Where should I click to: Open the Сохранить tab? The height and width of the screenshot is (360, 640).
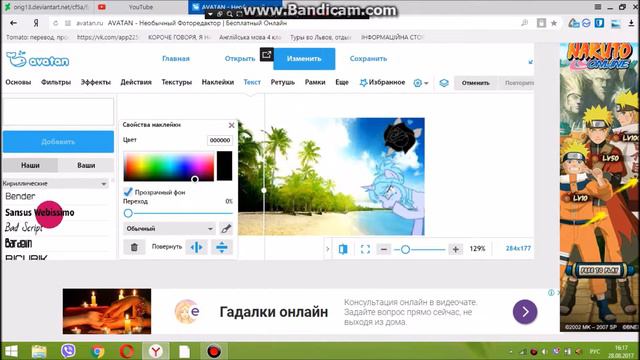(x=368, y=59)
